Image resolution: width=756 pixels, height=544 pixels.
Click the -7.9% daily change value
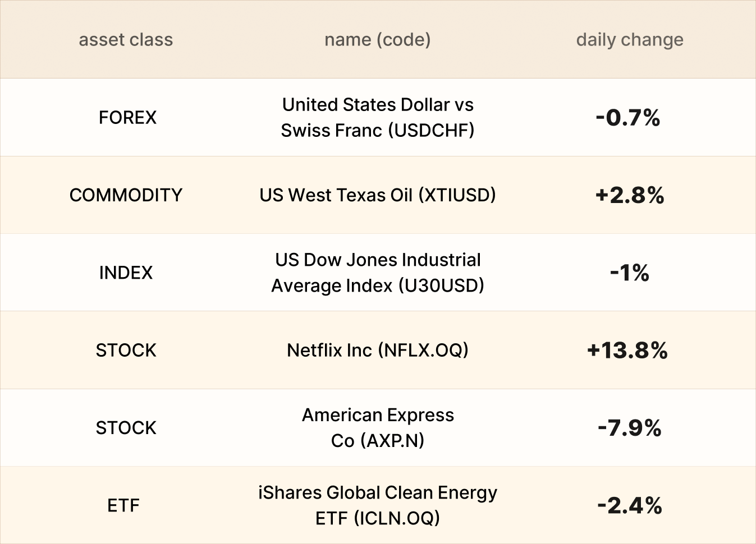[629, 428]
